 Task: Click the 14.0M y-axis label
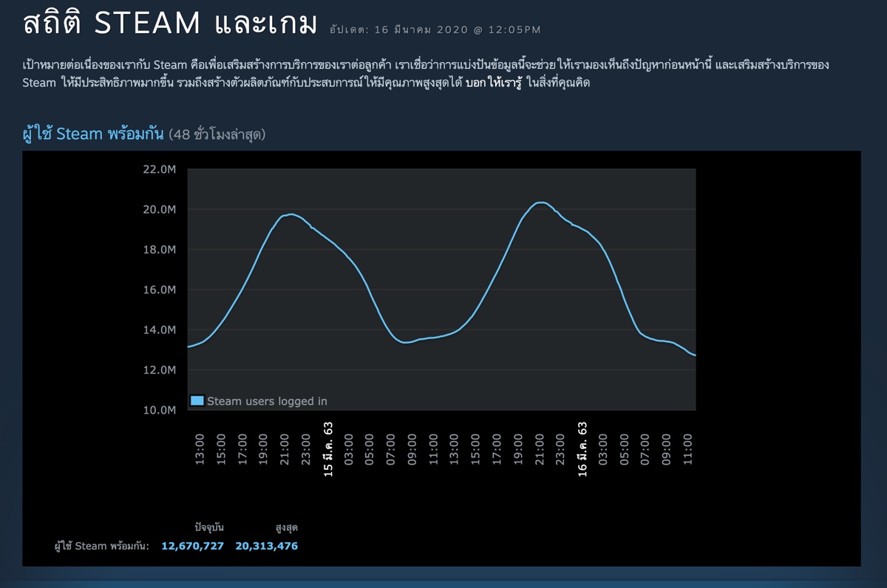pos(158,329)
